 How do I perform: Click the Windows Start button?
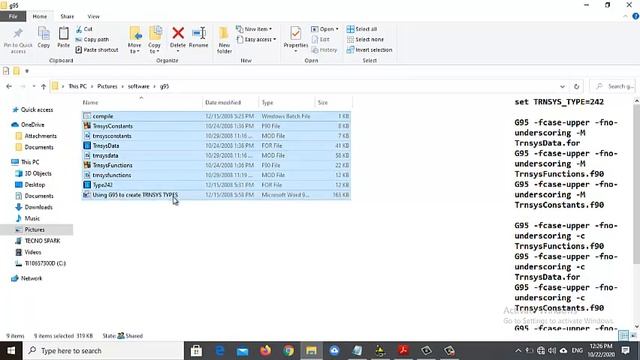[11, 351]
